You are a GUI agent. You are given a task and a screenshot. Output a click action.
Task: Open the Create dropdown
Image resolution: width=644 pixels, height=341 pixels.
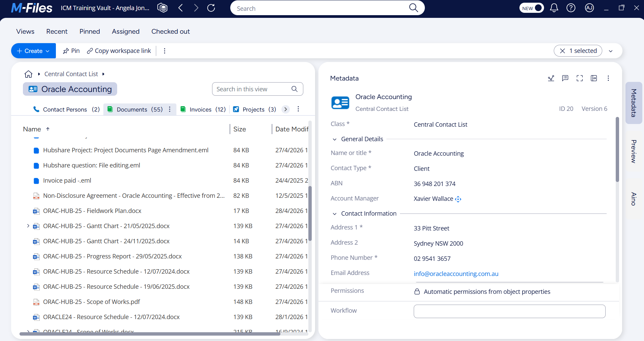33,51
